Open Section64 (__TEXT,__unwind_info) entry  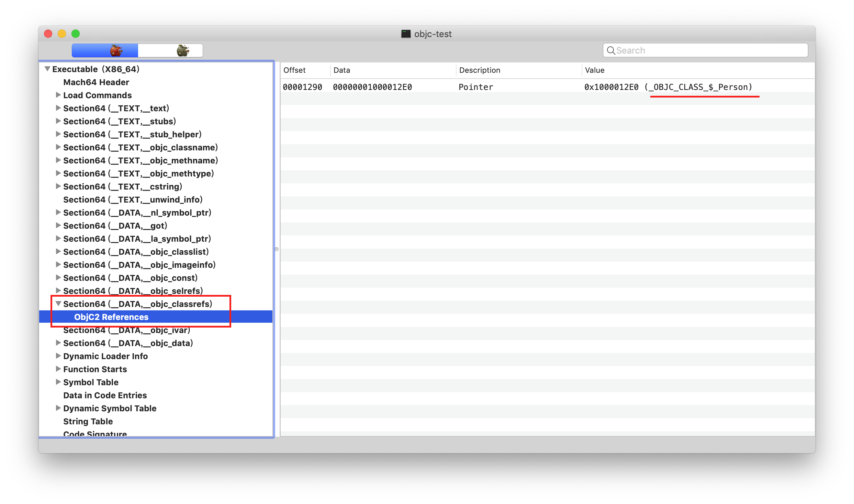pyautogui.click(x=133, y=200)
